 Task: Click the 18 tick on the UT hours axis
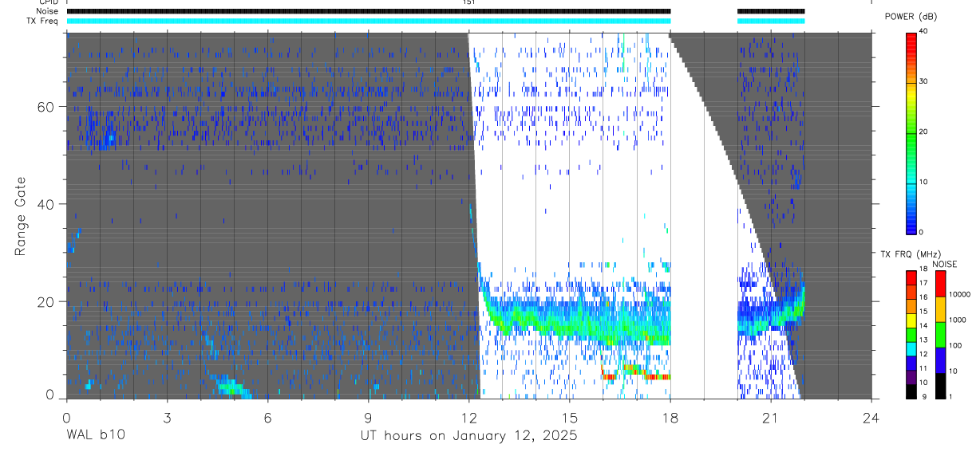(670, 417)
